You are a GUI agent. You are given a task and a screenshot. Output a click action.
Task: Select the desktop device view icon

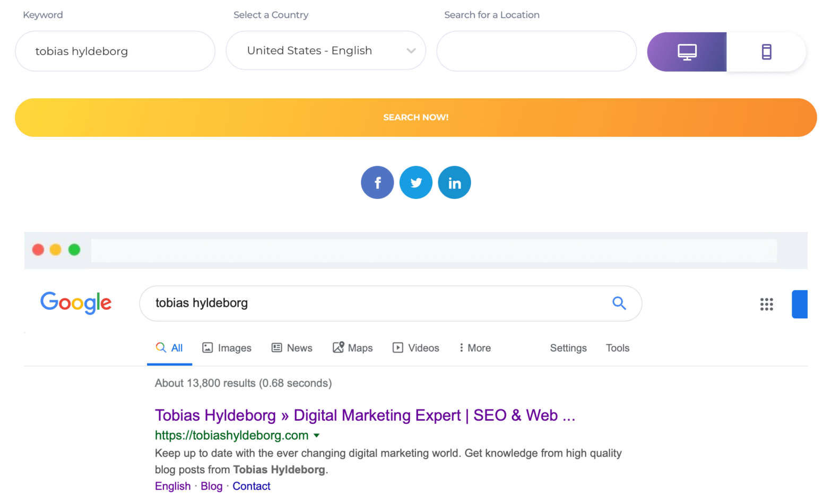[x=687, y=52]
